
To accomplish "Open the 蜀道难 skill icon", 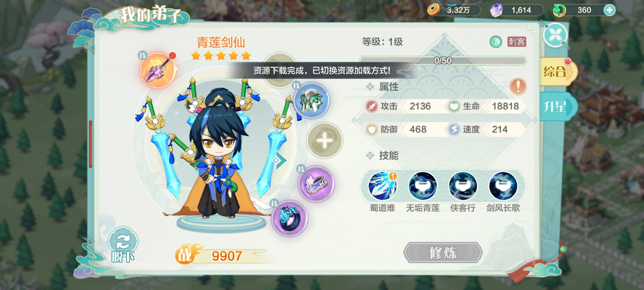I will point(382,186).
